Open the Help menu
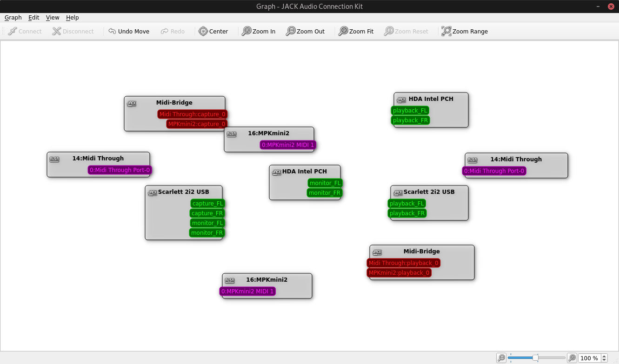This screenshot has height=364, width=619. point(72,18)
